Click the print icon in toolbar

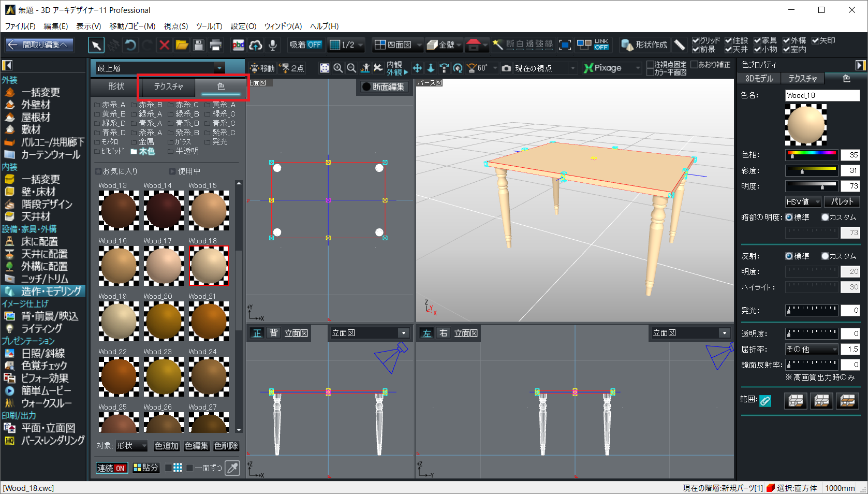click(x=216, y=45)
